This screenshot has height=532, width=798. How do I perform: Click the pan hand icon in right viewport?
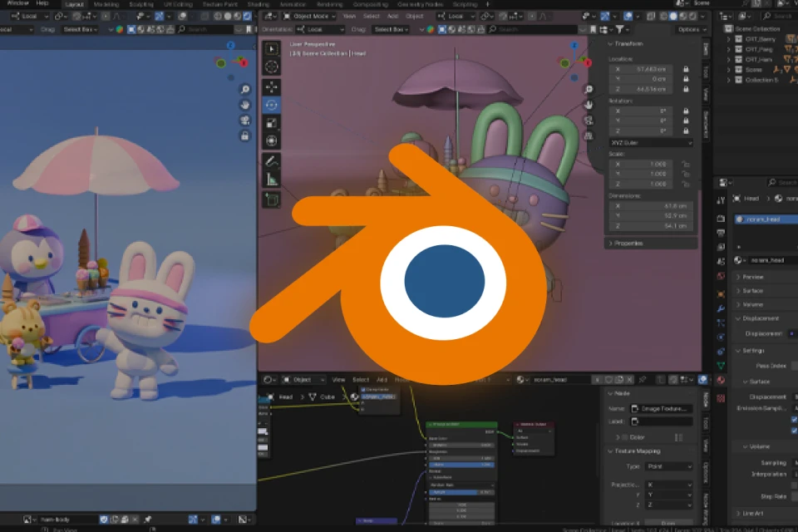click(x=589, y=105)
